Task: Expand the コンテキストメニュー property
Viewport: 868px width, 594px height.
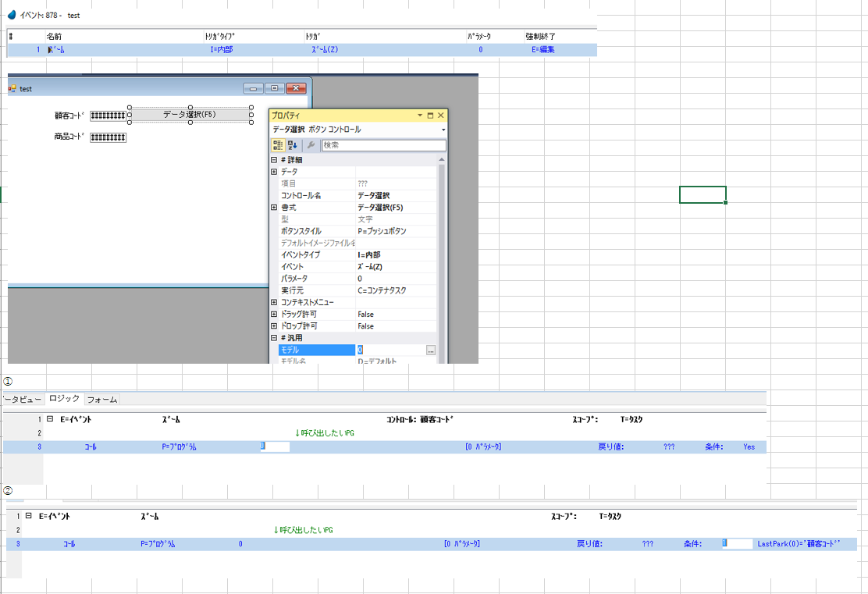Action: coord(274,302)
